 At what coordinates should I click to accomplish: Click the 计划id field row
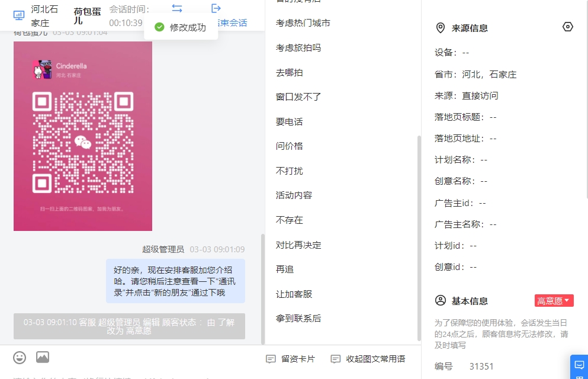(455, 246)
